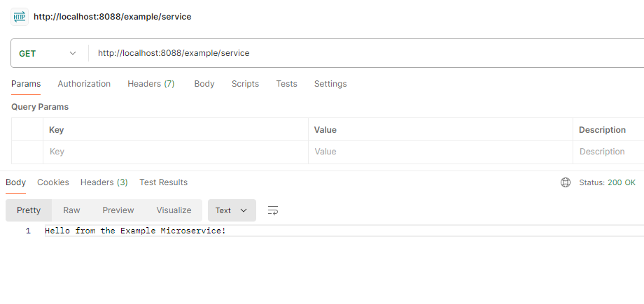View the response Headers (3) tab
644x304 pixels.
click(x=104, y=182)
